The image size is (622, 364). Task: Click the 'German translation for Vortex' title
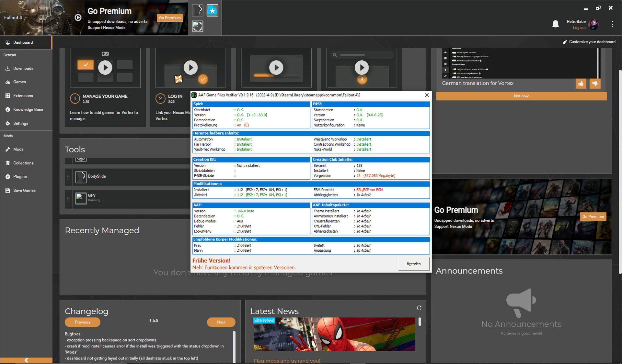[x=478, y=83]
